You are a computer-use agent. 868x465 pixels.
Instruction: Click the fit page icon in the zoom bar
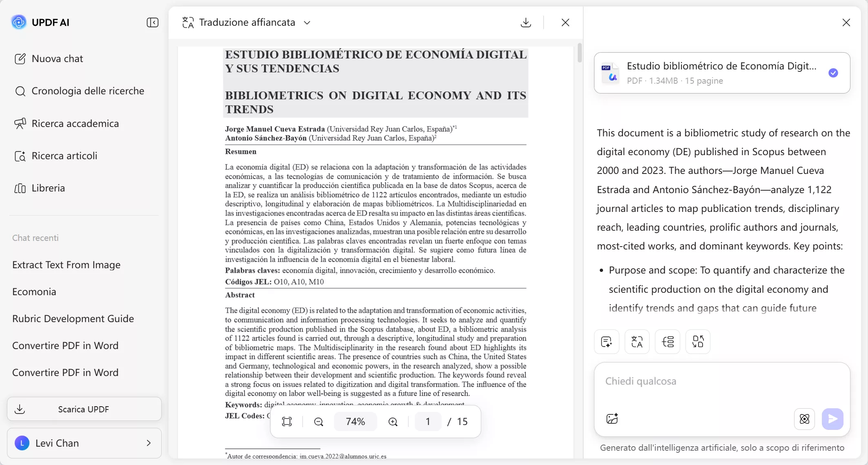tap(287, 421)
